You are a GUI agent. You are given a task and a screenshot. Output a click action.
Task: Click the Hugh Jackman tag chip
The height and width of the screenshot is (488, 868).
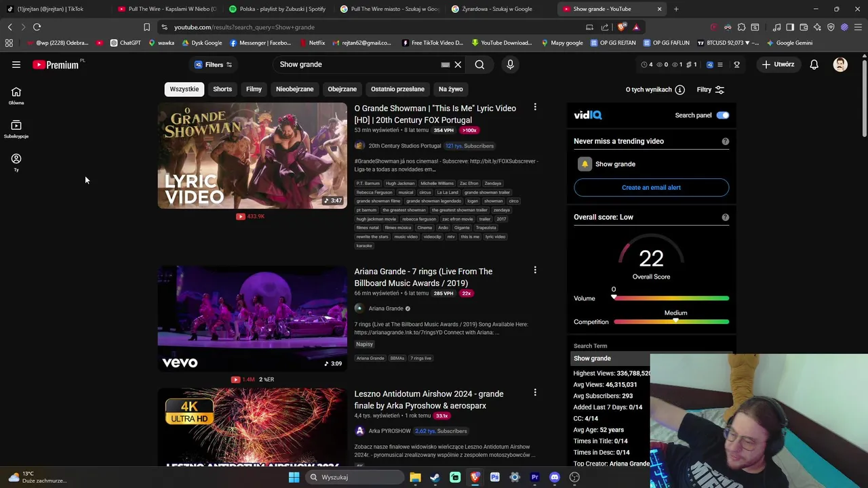point(399,184)
